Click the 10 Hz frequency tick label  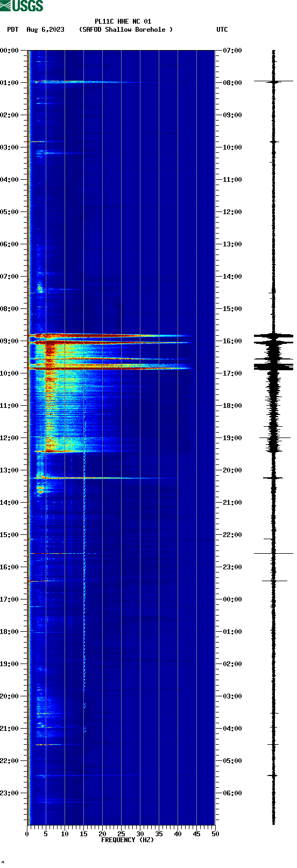pos(65,834)
